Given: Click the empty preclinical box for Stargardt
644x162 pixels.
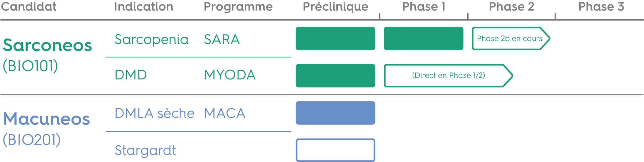Looking at the screenshot, I should pyautogui.click(x=335, y=150).
